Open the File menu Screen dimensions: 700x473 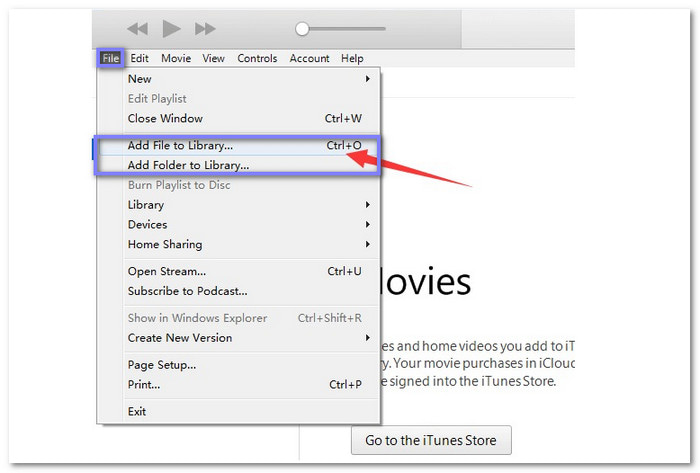(x=110, y=58)
